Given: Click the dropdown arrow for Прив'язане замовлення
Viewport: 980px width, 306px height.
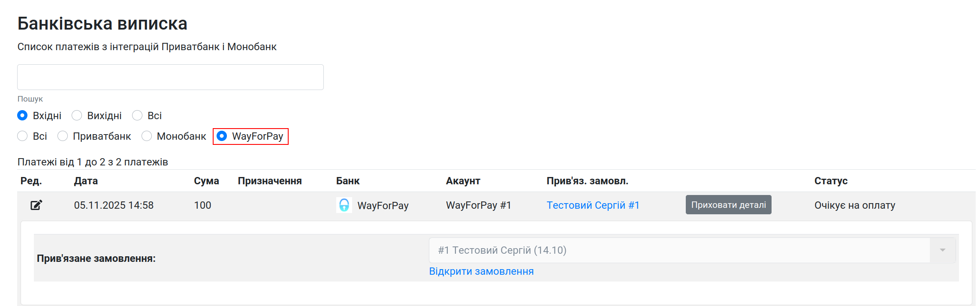Looking at the screenshot, I should pos(942,250).
